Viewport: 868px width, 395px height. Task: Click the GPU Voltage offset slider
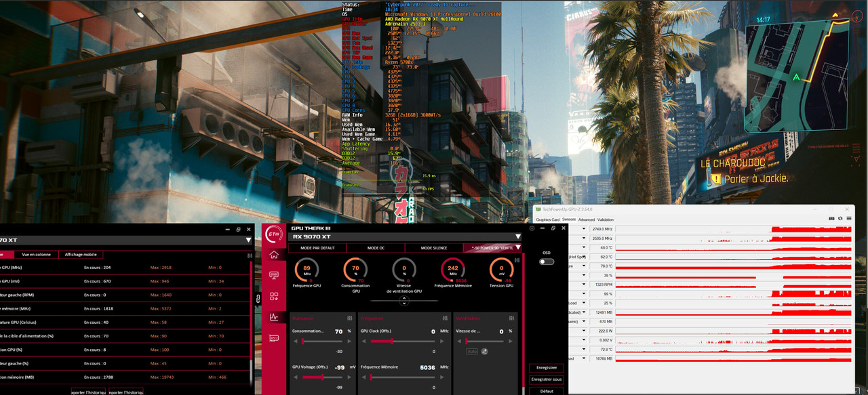(x=322, y=377)
